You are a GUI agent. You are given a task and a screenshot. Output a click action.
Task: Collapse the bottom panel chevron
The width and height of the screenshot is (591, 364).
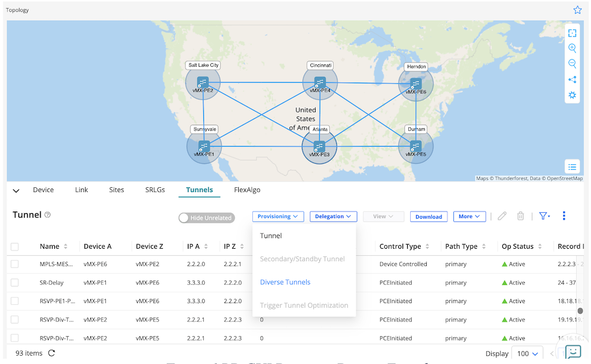point(16,191)
